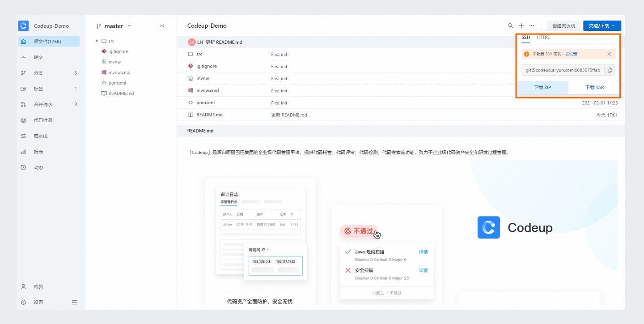Click the Codeup logo icon in sidebar
644x324 pixels.
23,26
